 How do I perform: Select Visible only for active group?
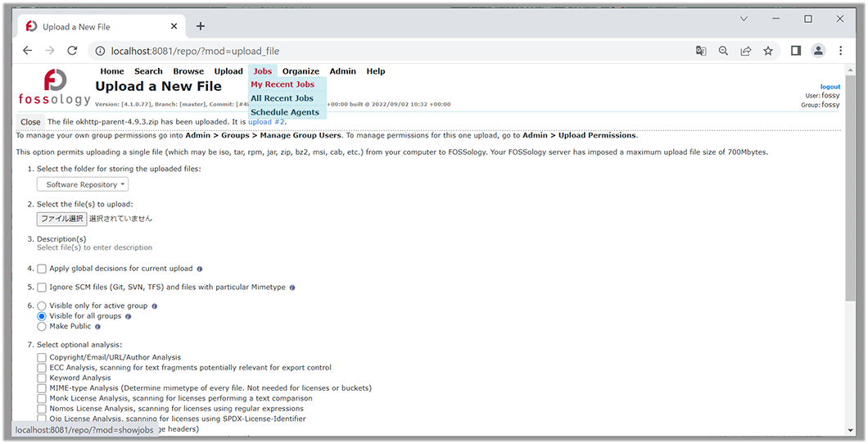(42, 306)
